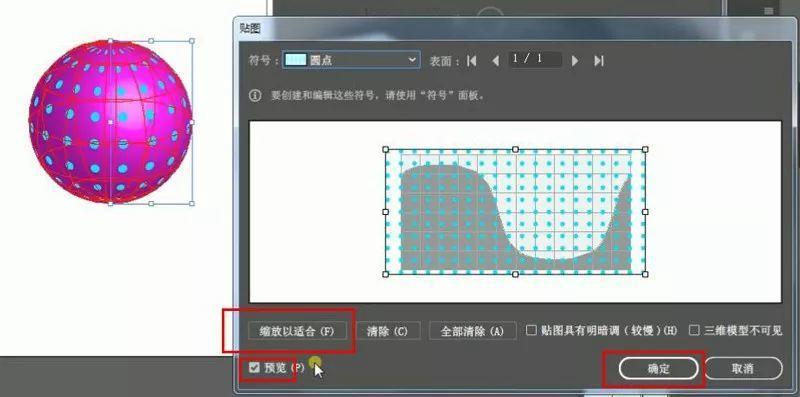Select the bottom-right handle of mapped artwork

(x=645, y=274)
